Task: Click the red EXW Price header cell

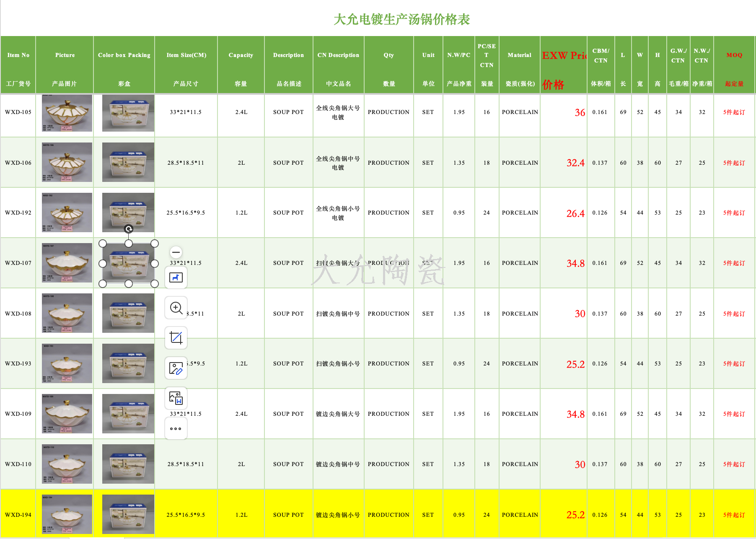Action: (x=564, y=65)
